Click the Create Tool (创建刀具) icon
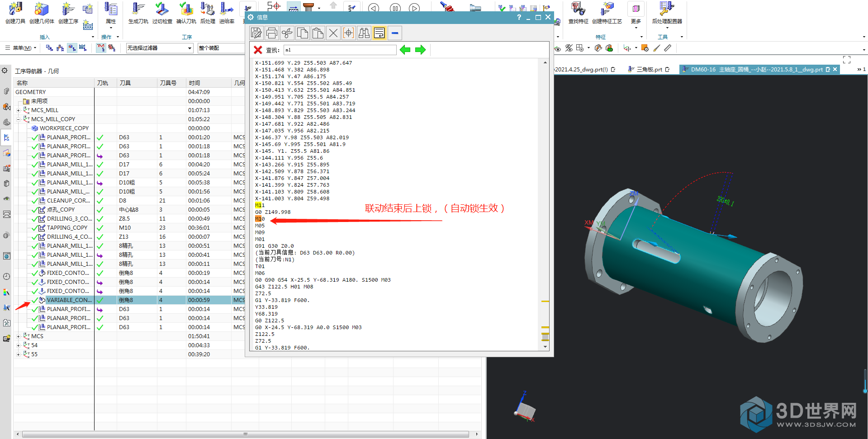Viewport: 868px width, 439px height. tap(15, 9)
